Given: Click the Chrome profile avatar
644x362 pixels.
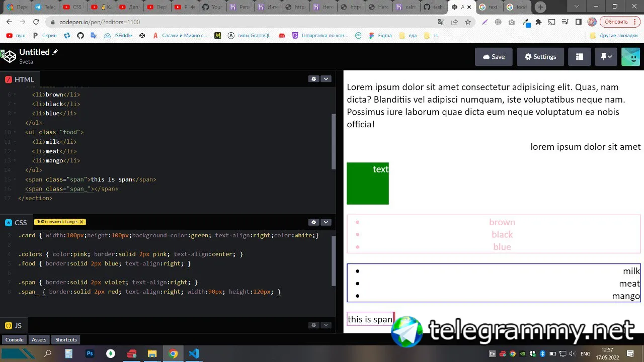Looking at the screenshot, I should click(x=592, y=22).
